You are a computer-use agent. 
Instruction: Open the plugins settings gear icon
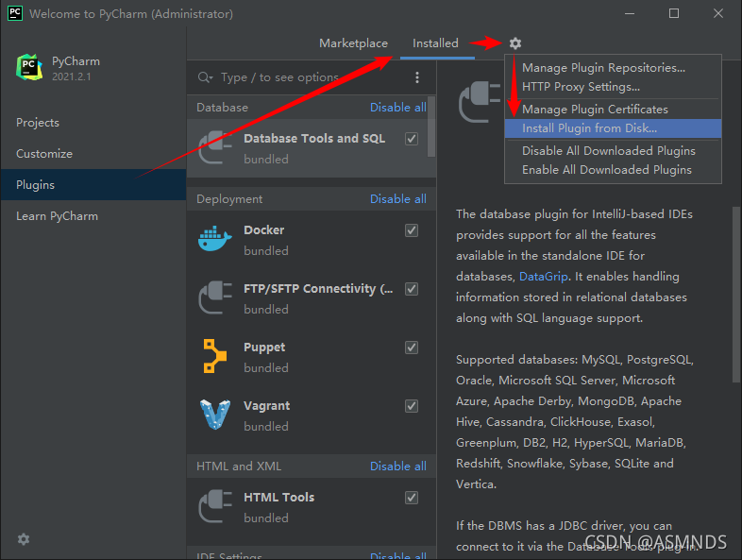click(x=514, y=43)
